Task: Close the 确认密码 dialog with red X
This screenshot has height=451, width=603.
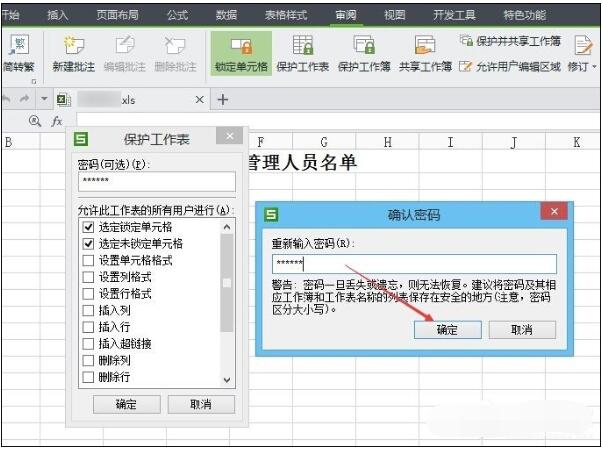Action: coord(554,211)
